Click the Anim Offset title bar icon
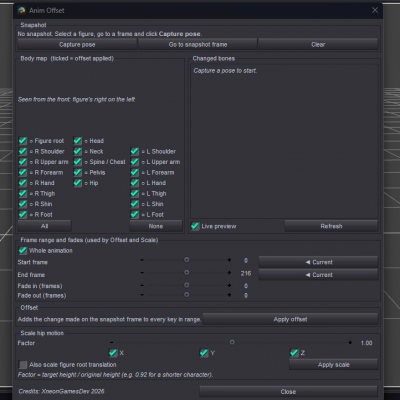This screenshot has width=400, height=400. pyautogui.click(x=22, y=10)
